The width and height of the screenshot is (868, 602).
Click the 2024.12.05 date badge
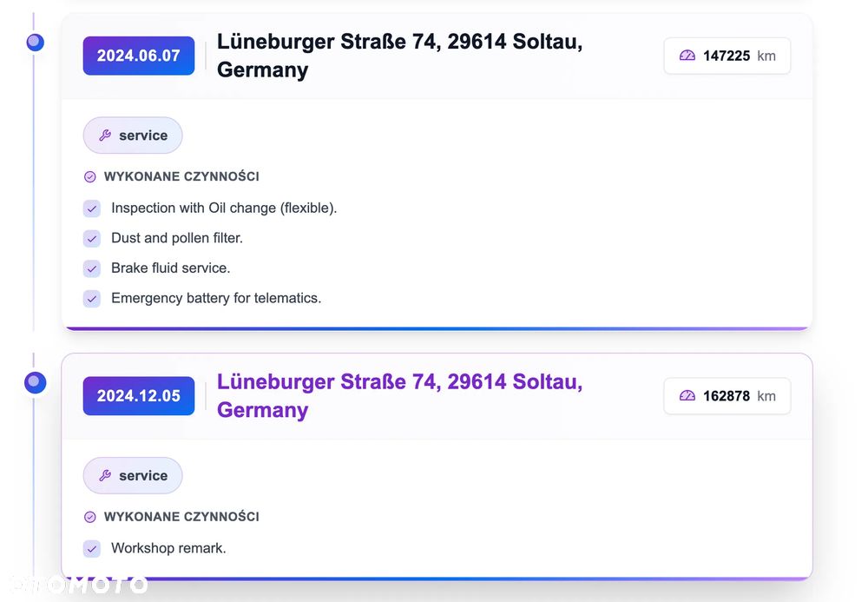click(138, 395)
